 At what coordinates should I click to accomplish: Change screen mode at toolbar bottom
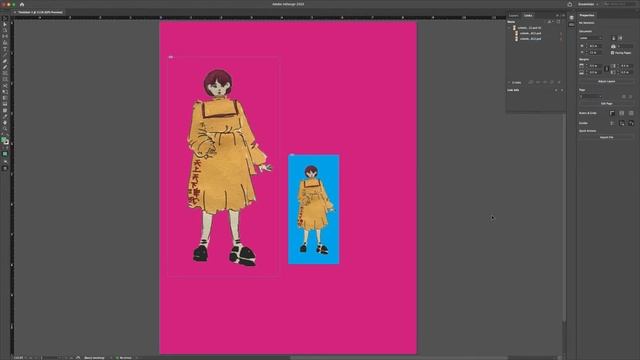[x=5, y=168]
